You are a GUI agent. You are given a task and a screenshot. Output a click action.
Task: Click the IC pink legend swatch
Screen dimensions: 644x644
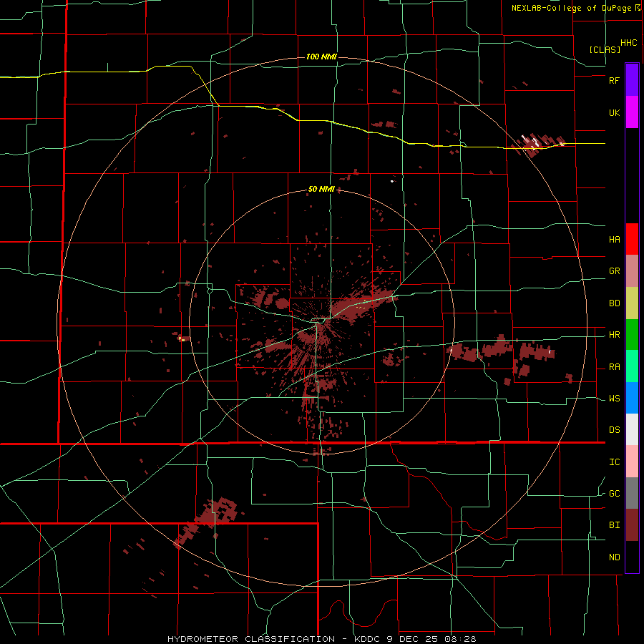click(x=632, y=462)
